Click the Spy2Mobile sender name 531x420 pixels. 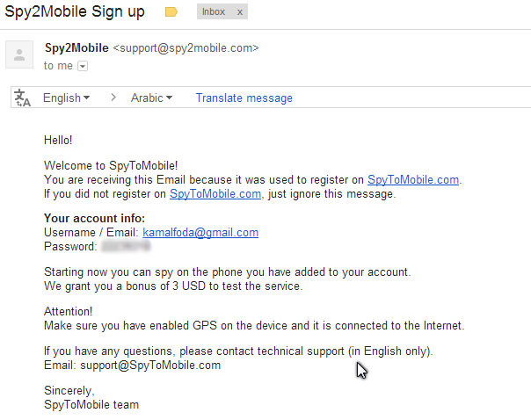76,48
